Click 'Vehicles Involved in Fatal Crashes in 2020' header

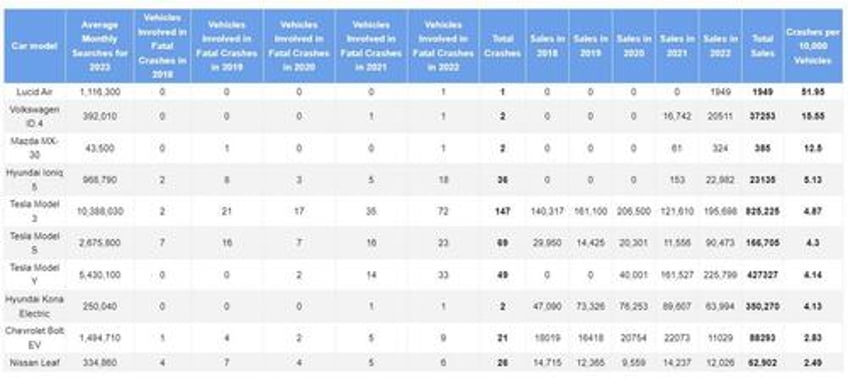click(x=299, y=47)
